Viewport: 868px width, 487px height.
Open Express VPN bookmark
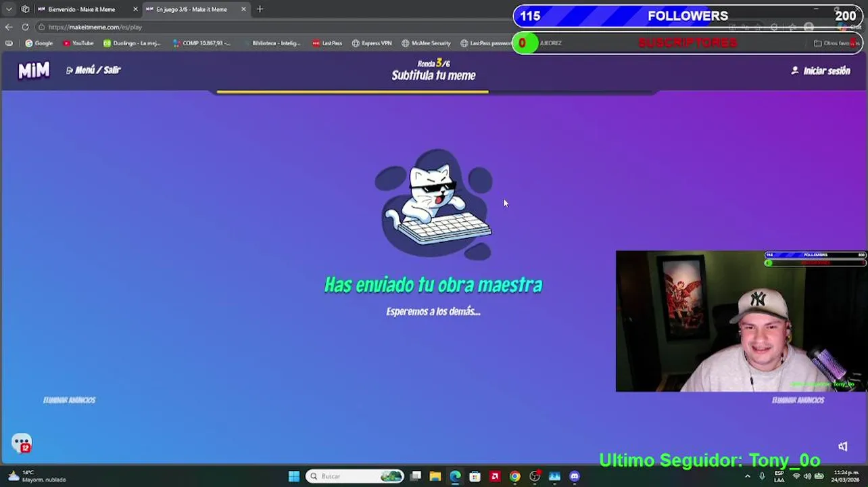click(x=372, y=43)
